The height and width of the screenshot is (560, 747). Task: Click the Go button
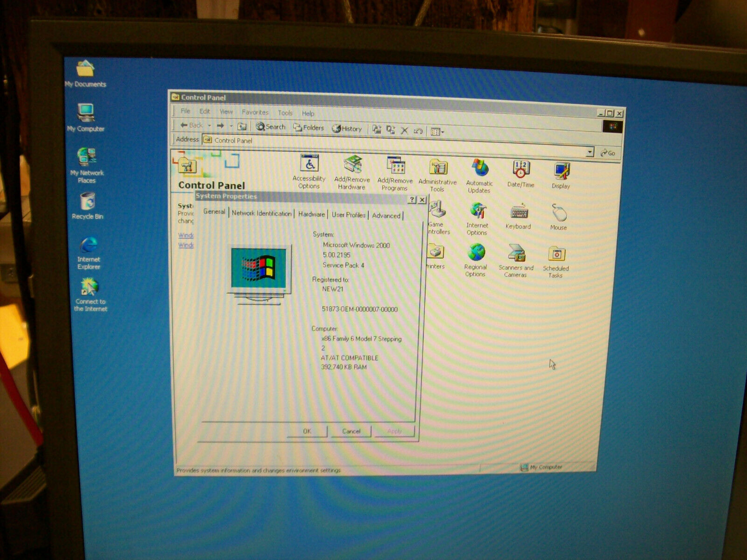pos(607,153)
